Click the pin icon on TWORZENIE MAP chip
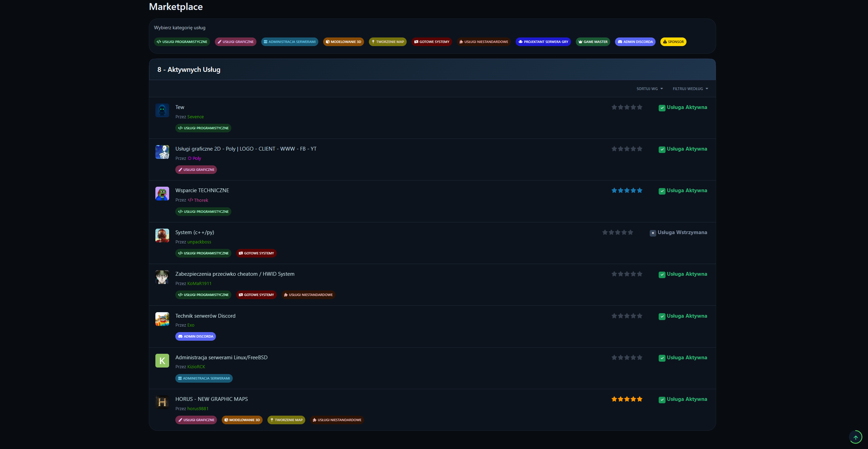This screenshot has width=868, height=449. (373, 42)
